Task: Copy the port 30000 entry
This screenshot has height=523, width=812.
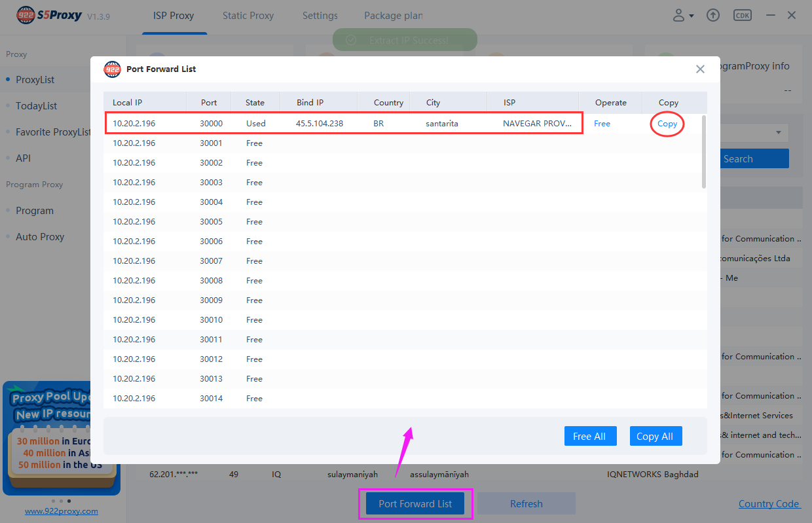Action: pos(667,123)
